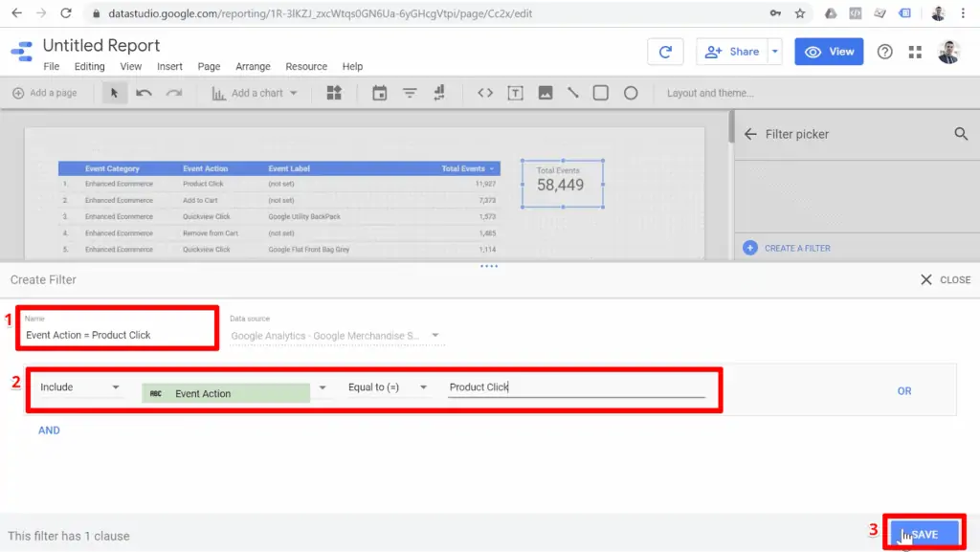Click the Redo icon
Viewport: 980px width, 552px height.
(176, 93)
